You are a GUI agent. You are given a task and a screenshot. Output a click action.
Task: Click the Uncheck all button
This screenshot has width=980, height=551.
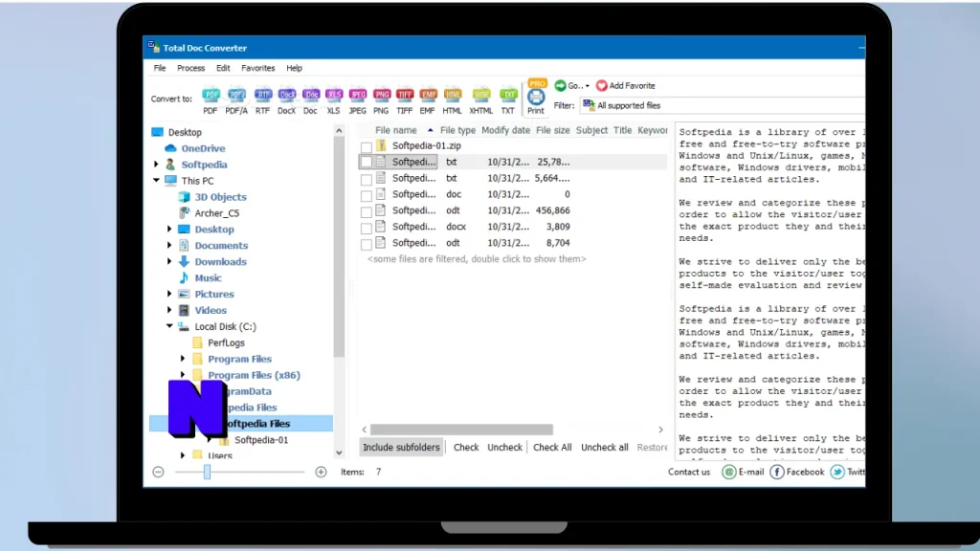[605, 448]
